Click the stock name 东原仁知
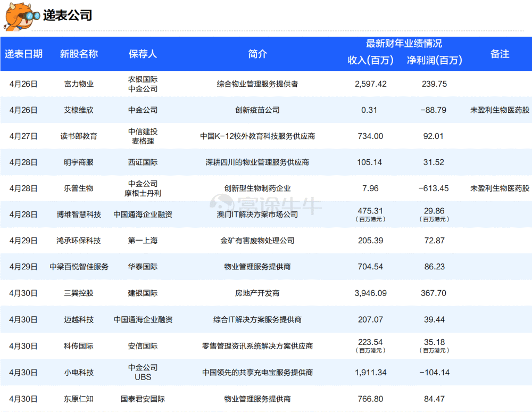The image size is (532, 412). click(x=79, y=399)
